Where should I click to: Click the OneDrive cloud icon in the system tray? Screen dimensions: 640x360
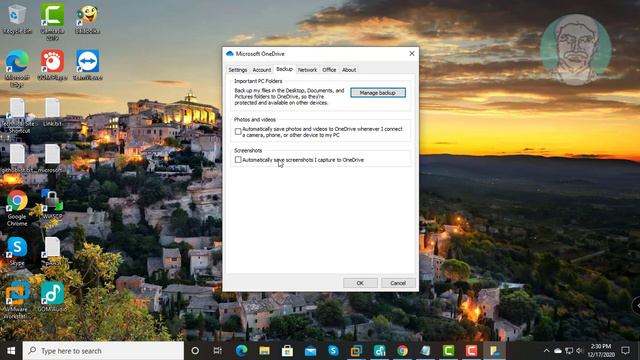click(x=558, y=351)
